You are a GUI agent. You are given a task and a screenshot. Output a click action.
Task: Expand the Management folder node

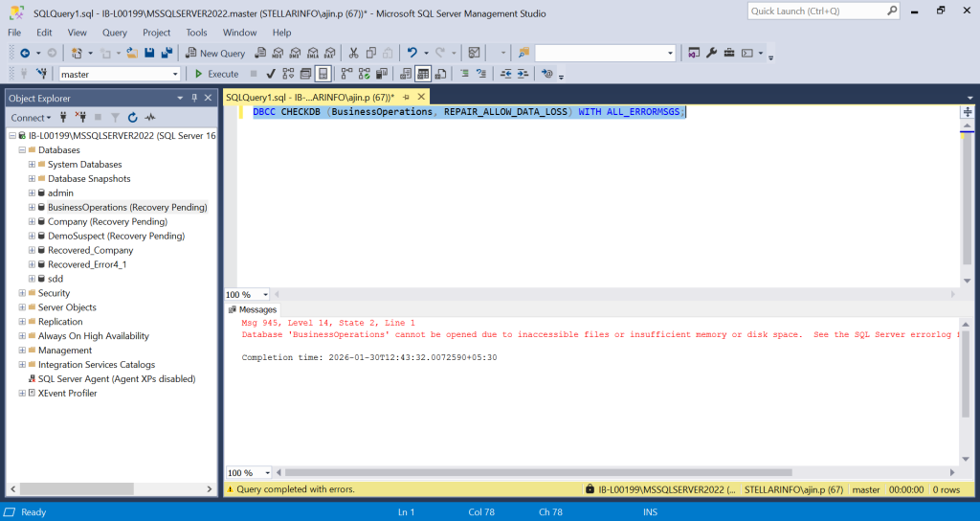[22, 351]
